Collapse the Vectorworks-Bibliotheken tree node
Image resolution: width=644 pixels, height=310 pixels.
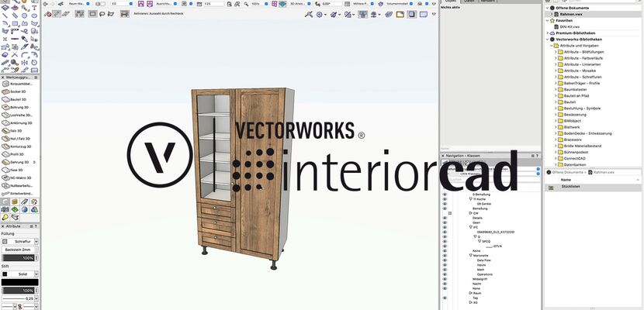(548, 40)
